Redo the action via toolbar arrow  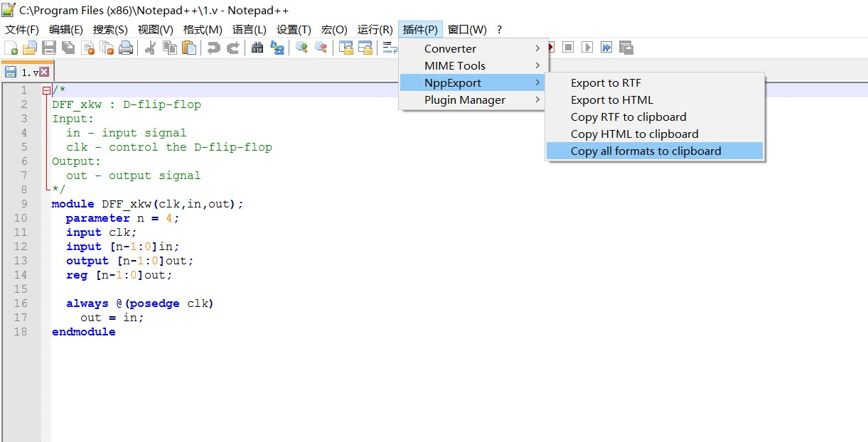[232, 48]
